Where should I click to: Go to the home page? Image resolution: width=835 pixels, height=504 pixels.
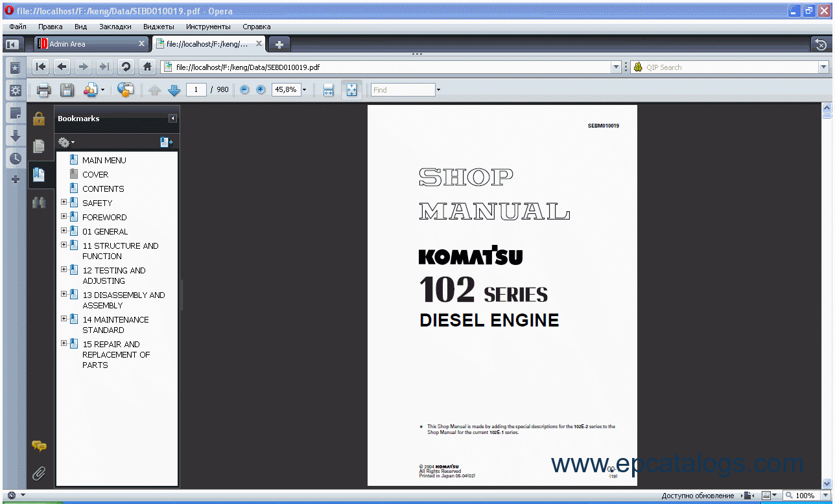click(147, 67)
